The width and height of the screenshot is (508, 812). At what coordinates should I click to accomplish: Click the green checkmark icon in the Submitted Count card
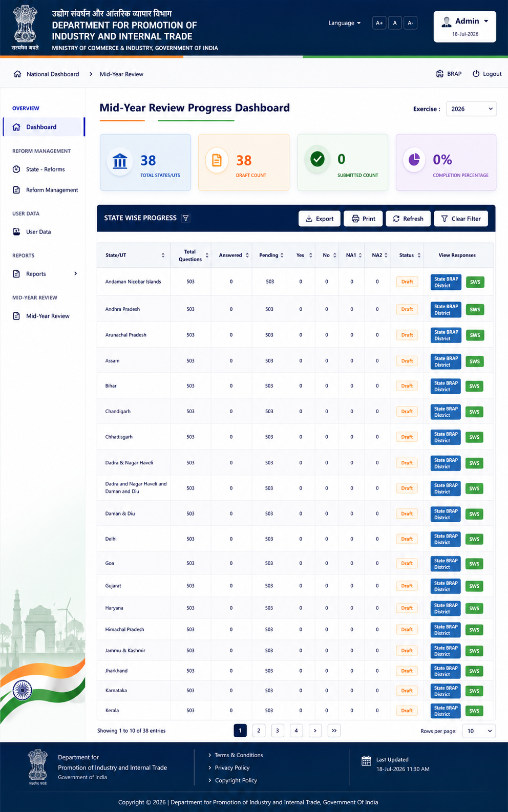pos(317,159)
